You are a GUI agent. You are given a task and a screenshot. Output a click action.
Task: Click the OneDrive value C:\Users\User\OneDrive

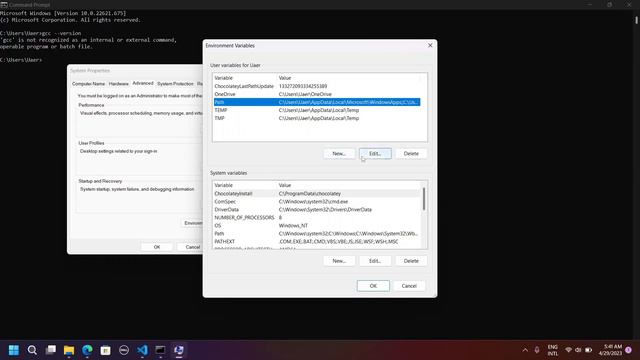(x=305, y=94)
